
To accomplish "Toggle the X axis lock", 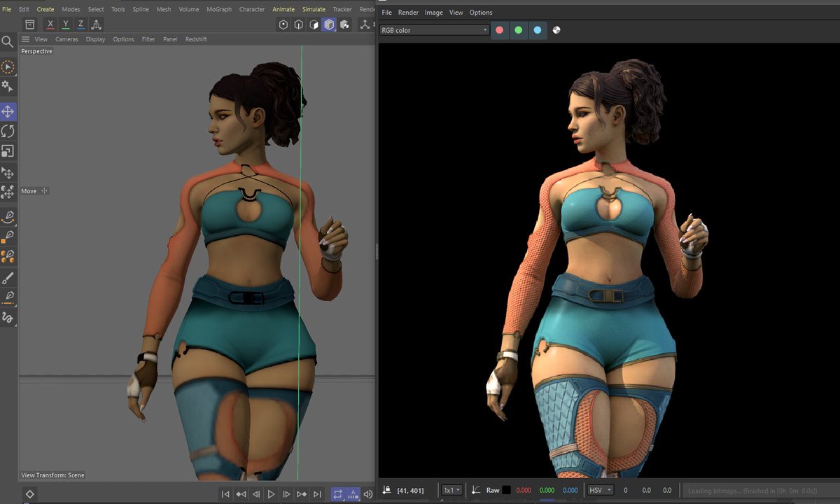I will 50,24.
